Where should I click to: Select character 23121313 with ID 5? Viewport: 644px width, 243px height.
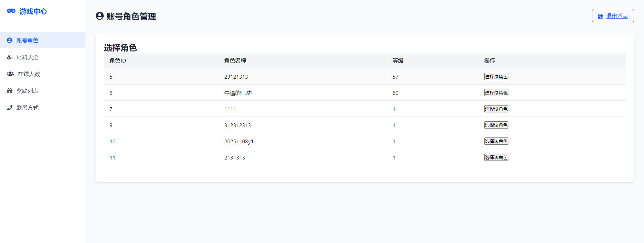click(496, 77)
